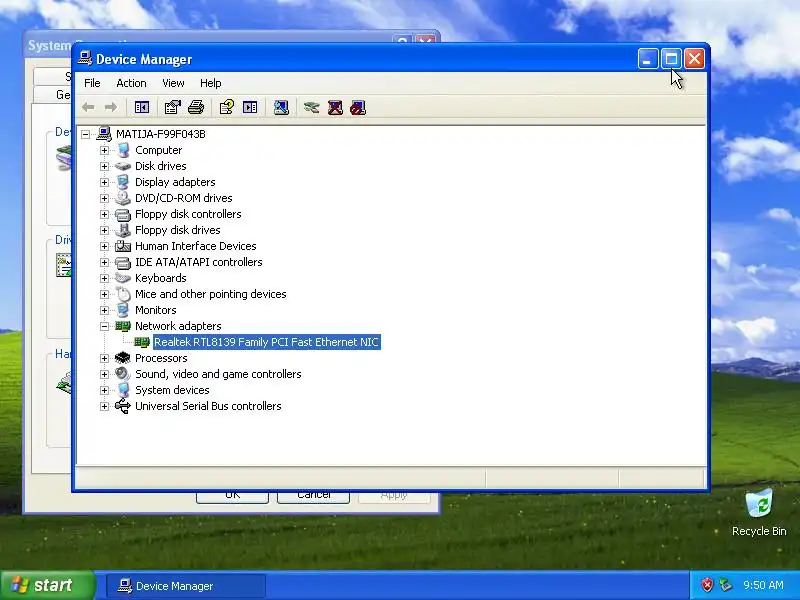
Task: Collapse the MATIJA-F99F043B root node
Action: (86, 134)
